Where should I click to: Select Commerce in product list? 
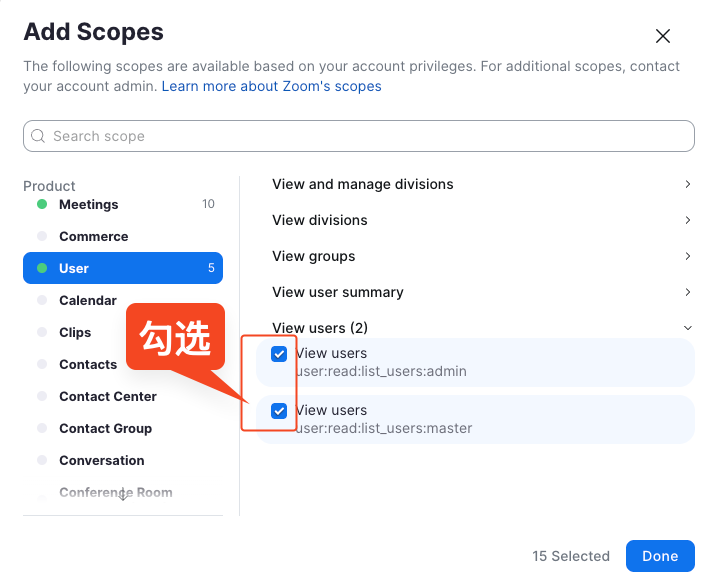(93, 236)
